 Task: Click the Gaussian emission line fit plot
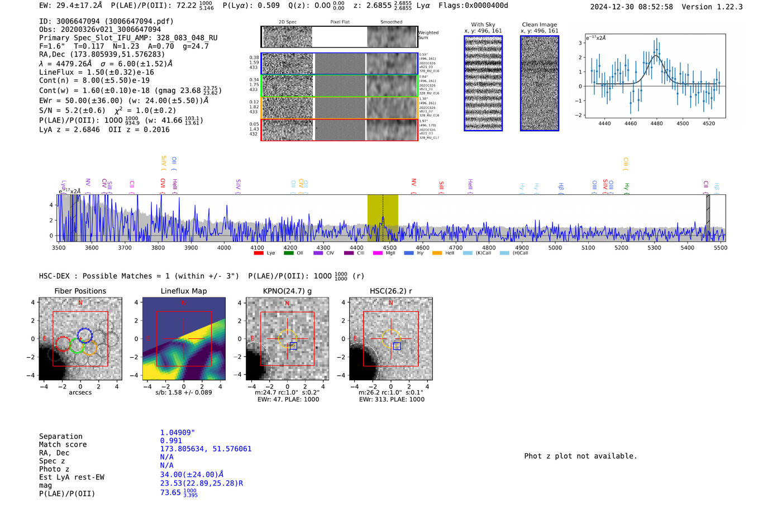[x=655, y=76]
